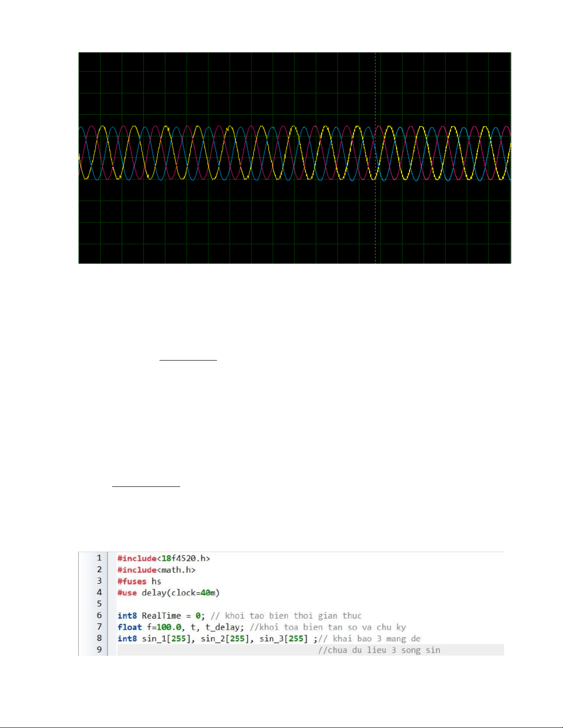Click the 'chua du lieu 3 song sin' comment

tap(379, 650)
